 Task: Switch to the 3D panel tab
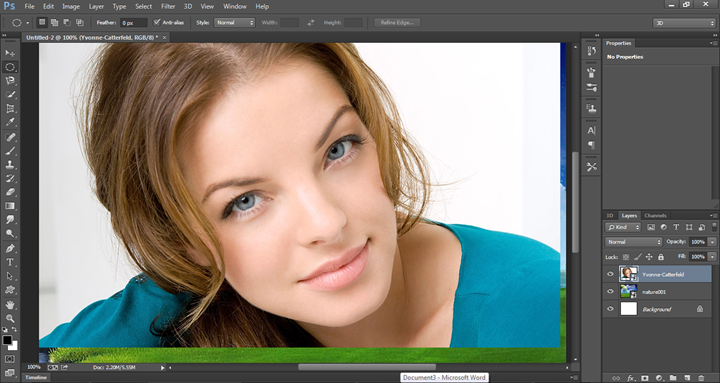point(610,215)
